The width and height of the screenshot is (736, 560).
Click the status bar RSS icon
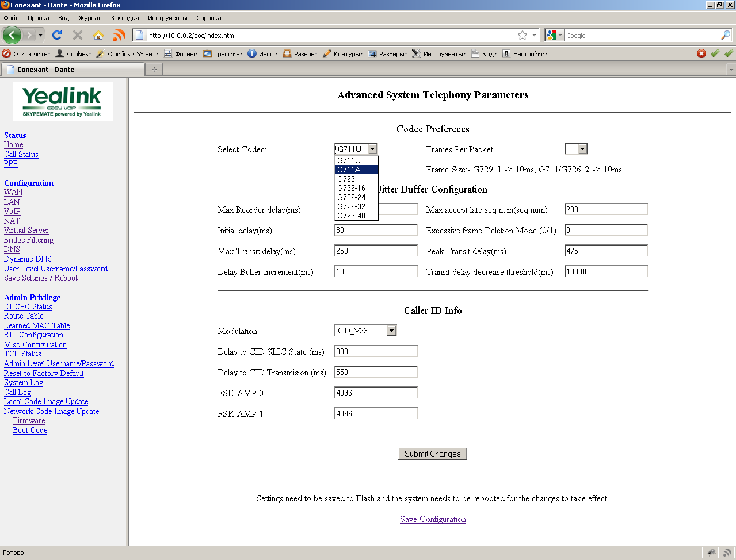727,553
